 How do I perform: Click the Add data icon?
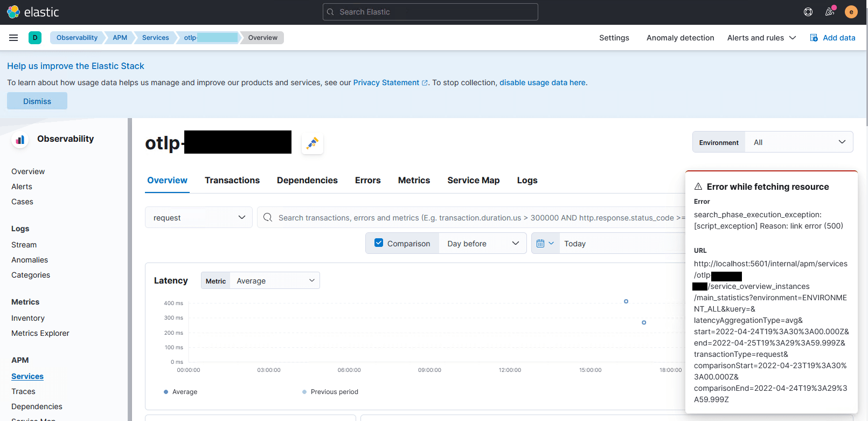pyautogui.click(x=814, y=38)
